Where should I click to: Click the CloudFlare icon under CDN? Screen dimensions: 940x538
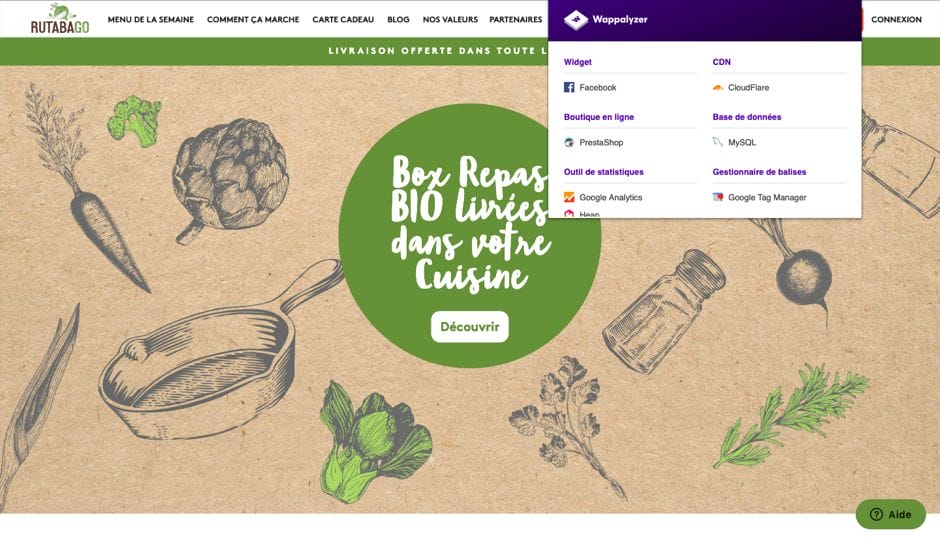718,88
